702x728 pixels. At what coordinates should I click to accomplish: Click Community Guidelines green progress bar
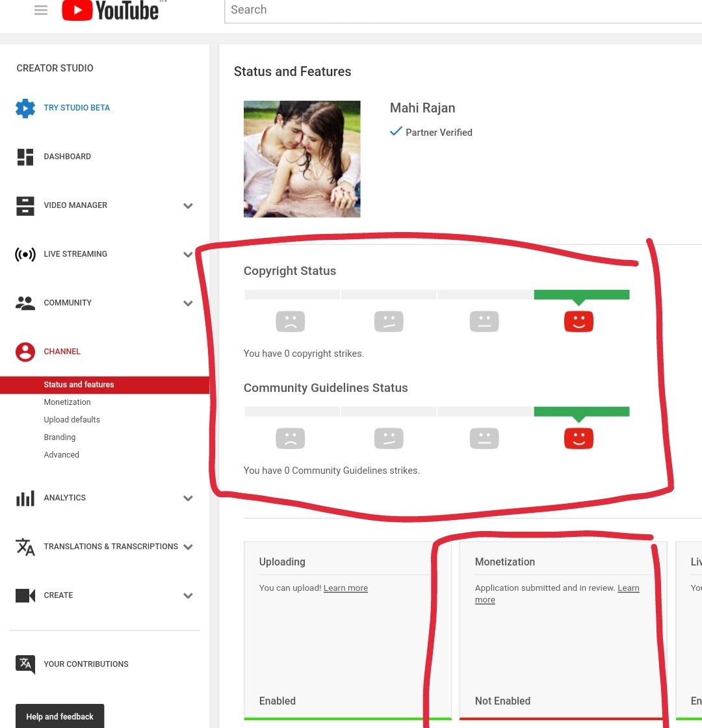[582, 411]
